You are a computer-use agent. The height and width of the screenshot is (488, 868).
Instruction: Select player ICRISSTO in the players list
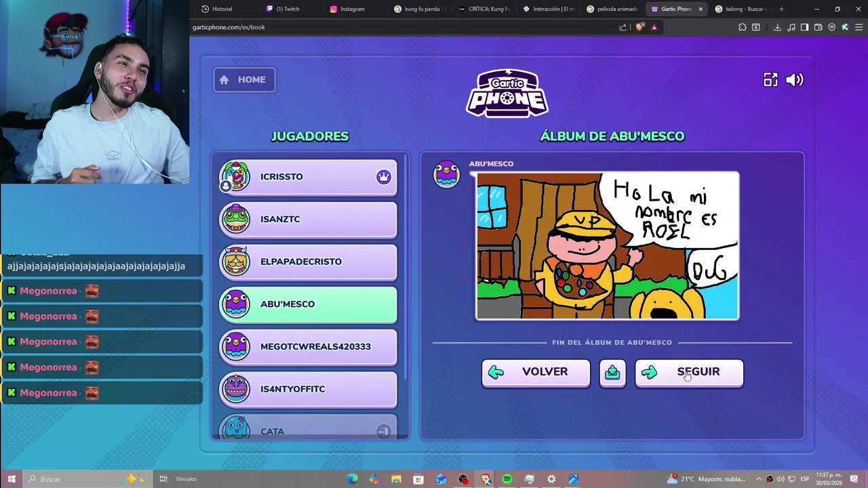point(309,177)
